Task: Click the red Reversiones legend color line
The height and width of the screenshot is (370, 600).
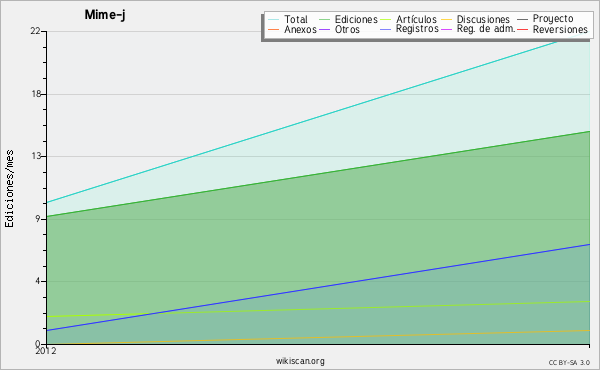Action: coord(522,29)
